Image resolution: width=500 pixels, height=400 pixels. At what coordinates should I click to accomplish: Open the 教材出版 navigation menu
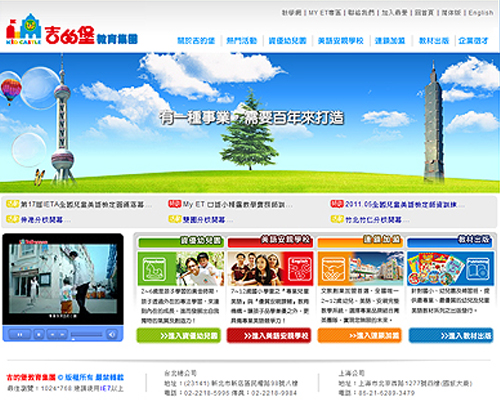434,41
